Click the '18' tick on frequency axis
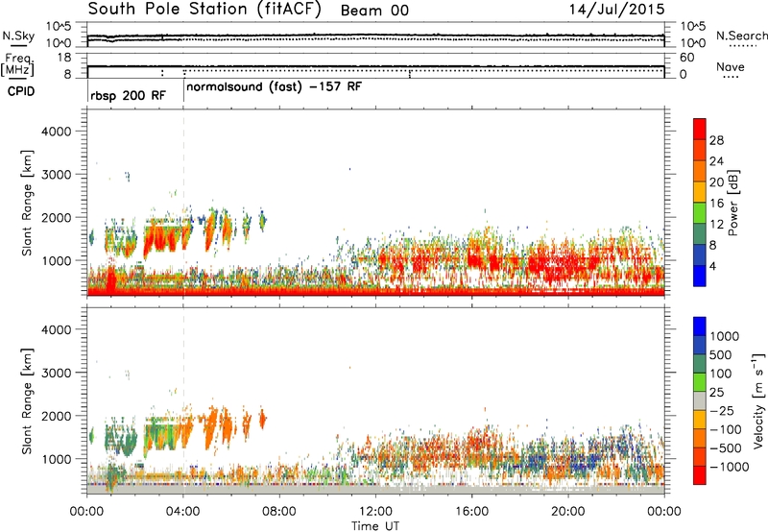The width and height of the screenshot is (768, 532). [x=64, y=58]
